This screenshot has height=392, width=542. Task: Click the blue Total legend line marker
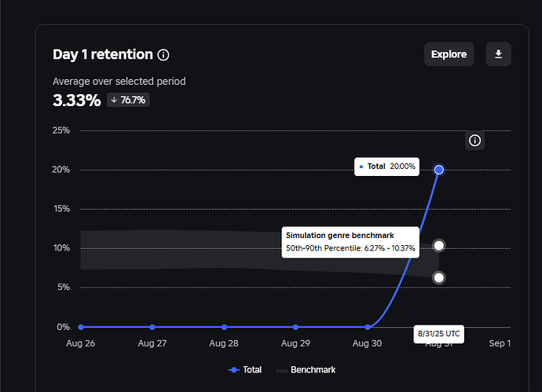234,370
